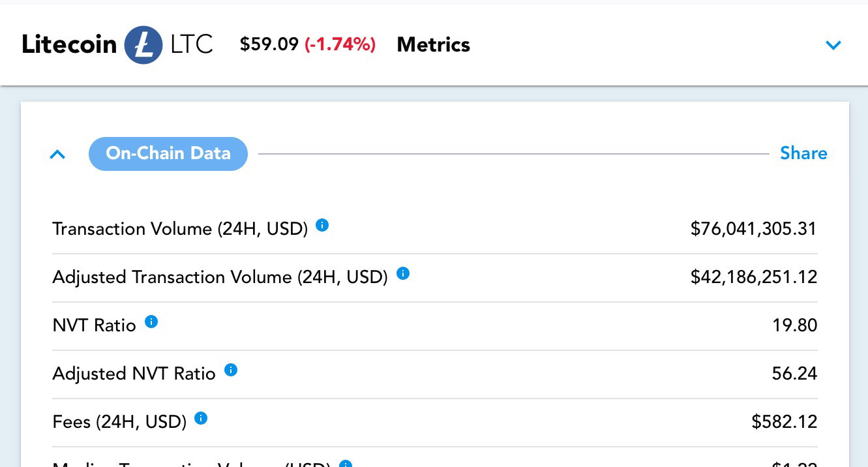This screenshot has width=868, height=467.
Task: Click the Share link
Action: tap(803, 153)
